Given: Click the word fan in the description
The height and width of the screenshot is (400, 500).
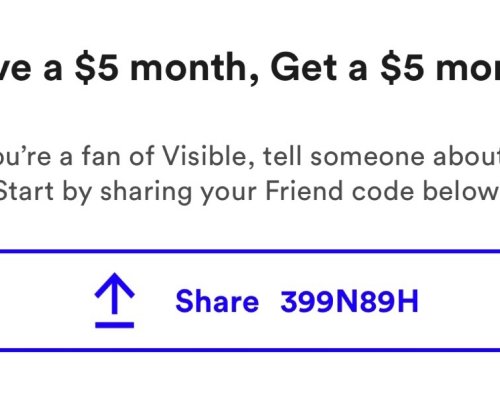Looking at the screenshot, I should (x=101, y=156).
